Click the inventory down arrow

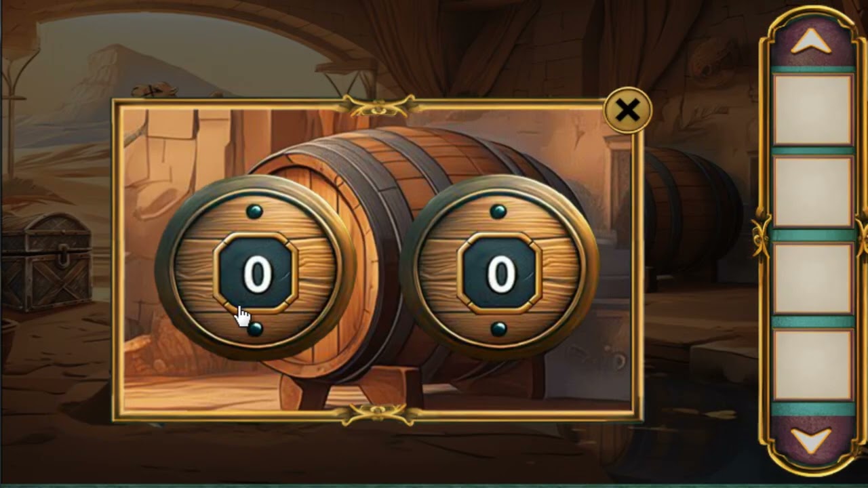pyautogui.click(x=812, y=441)
